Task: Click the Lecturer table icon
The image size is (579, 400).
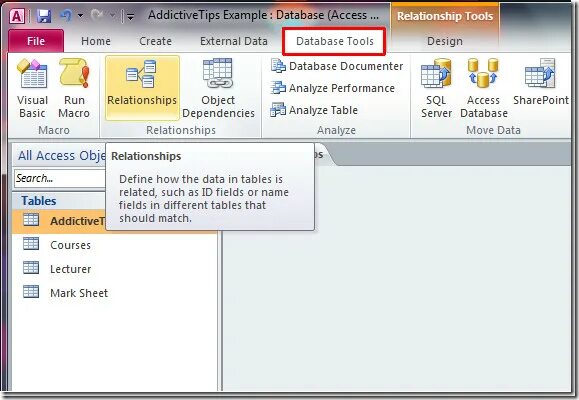Action: [31, 268]
